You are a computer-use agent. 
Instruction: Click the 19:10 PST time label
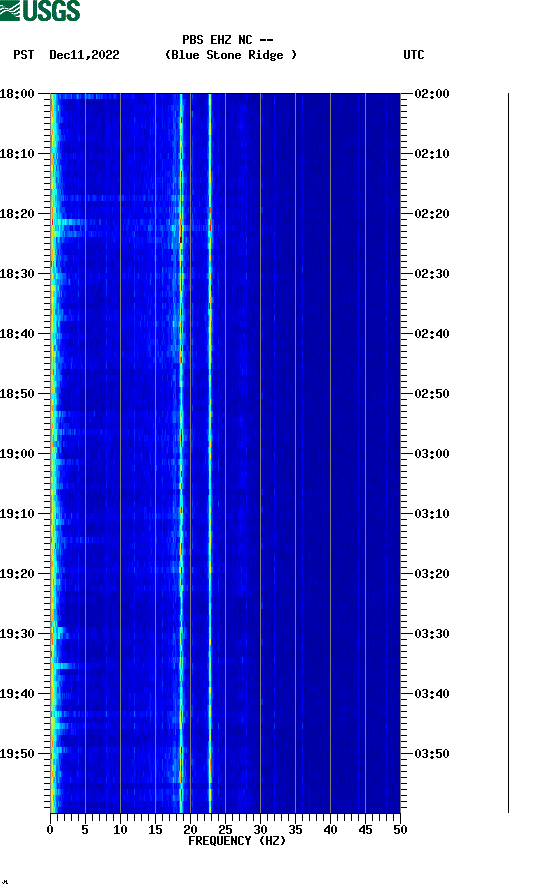coord(17,514)
